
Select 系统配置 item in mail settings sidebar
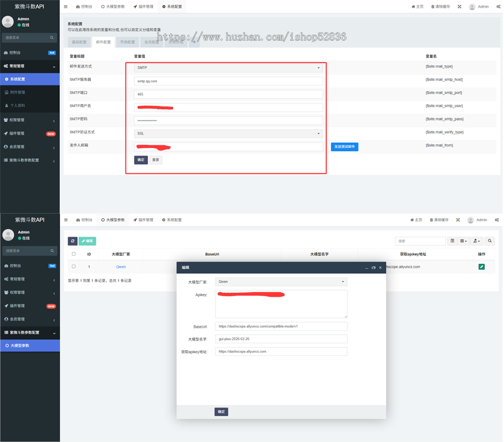click(x=30, y=79)
